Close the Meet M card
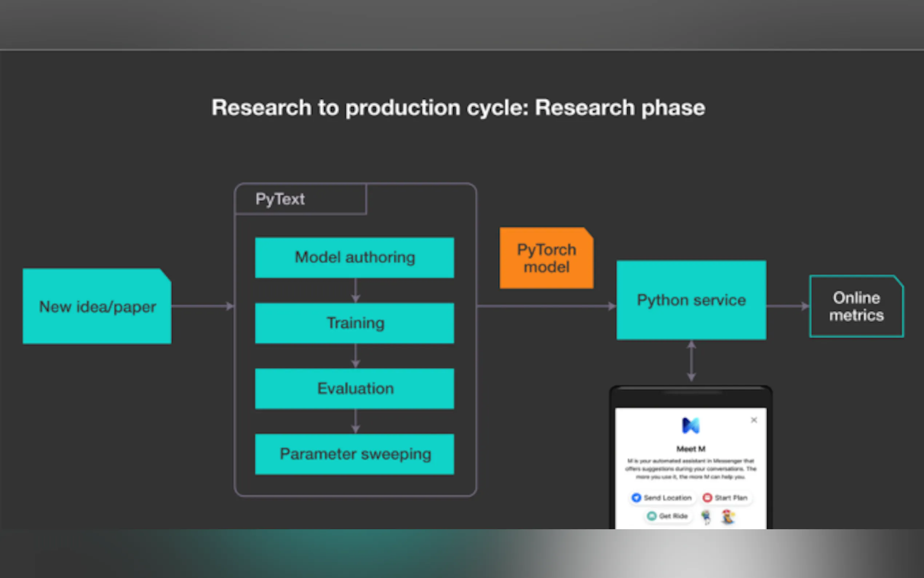924x578 pixels. point(754,420)
